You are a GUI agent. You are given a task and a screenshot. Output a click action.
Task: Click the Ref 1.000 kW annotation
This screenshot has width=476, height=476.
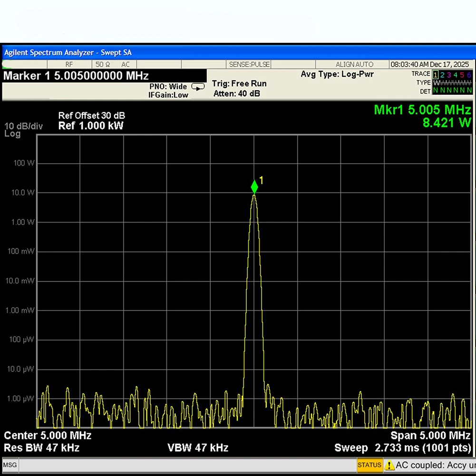point(91,126)
